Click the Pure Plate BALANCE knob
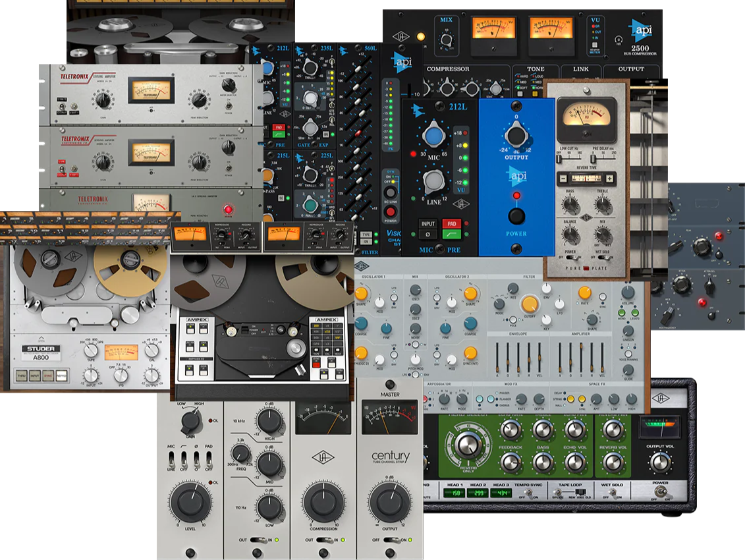This screenshot has height=560, width=745. [570, 235]
